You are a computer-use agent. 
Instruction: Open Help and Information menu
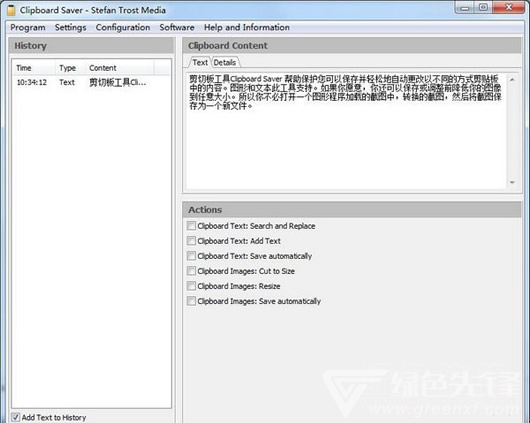click(x=247, y=27)
